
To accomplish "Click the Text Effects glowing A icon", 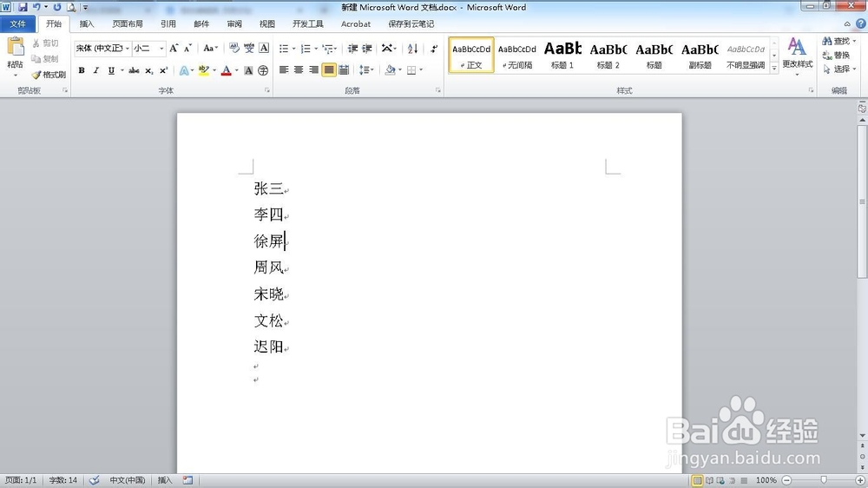I will pos(184,70).
